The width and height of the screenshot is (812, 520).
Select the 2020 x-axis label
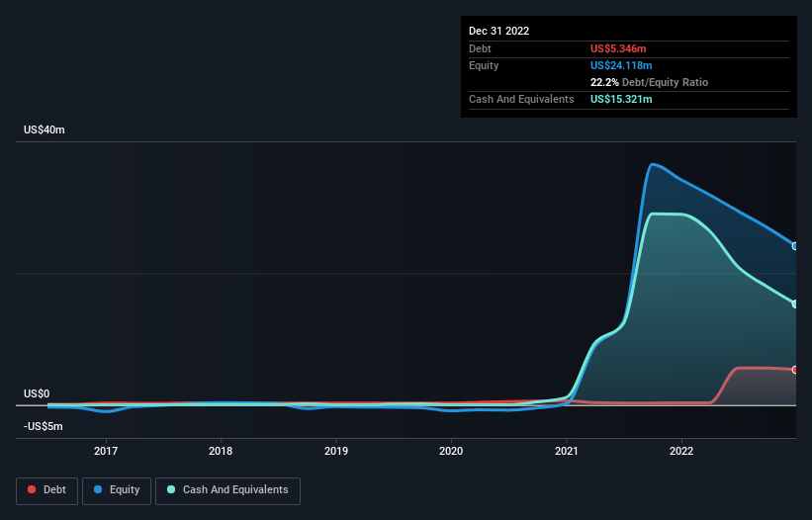[451, 451]
